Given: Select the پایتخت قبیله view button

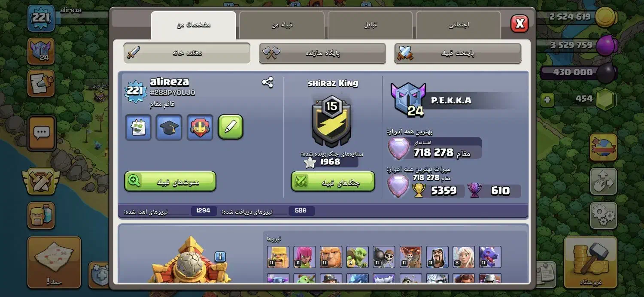Looking at the screenshot, I should [x=458, y=53].
